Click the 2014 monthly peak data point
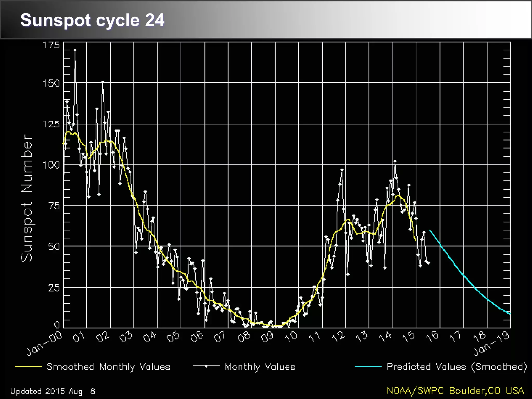Screen dimensions: 532x399 (x=395, y=161)
